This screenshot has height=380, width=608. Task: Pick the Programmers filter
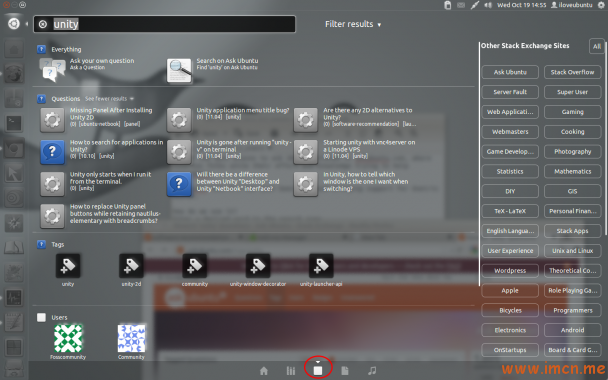coord(572,310)
